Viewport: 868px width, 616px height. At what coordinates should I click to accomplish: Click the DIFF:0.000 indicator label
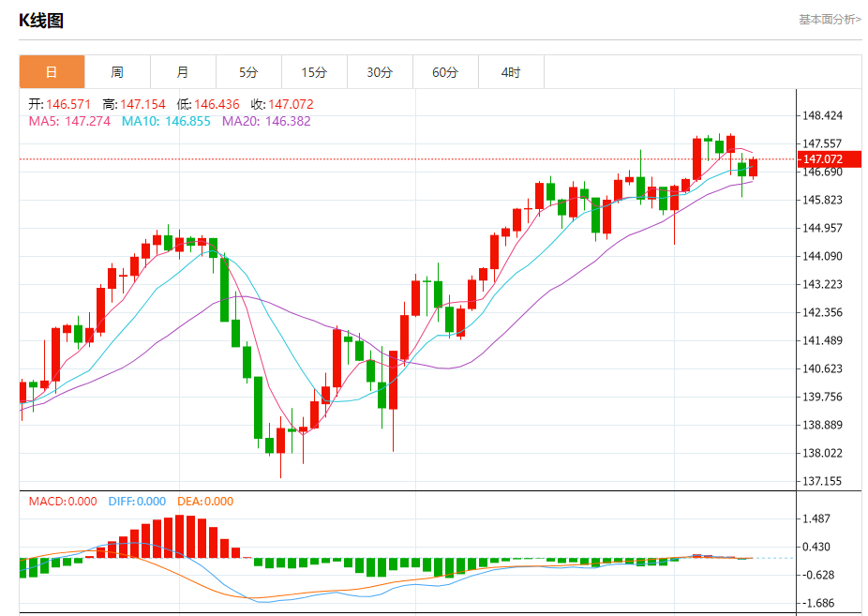tap(137, 502)
